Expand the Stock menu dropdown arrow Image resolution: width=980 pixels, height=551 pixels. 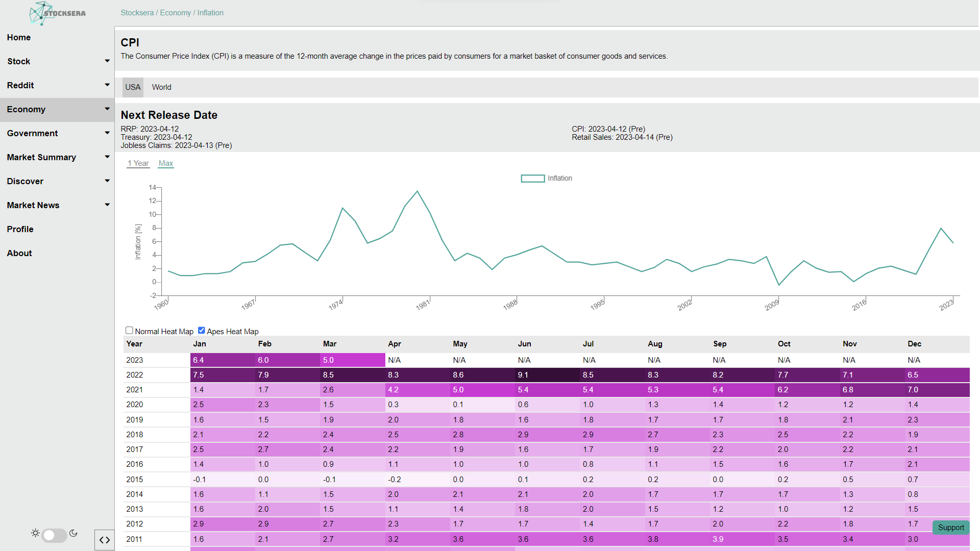click(x=107, y=61)
